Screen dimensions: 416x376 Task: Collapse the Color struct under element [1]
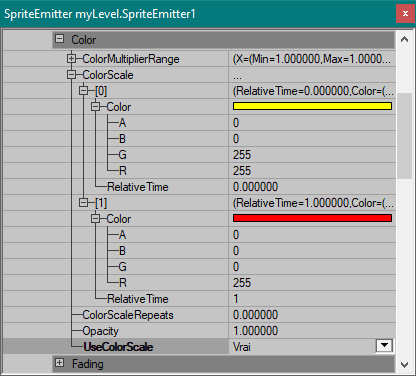[x=95, y=219]
